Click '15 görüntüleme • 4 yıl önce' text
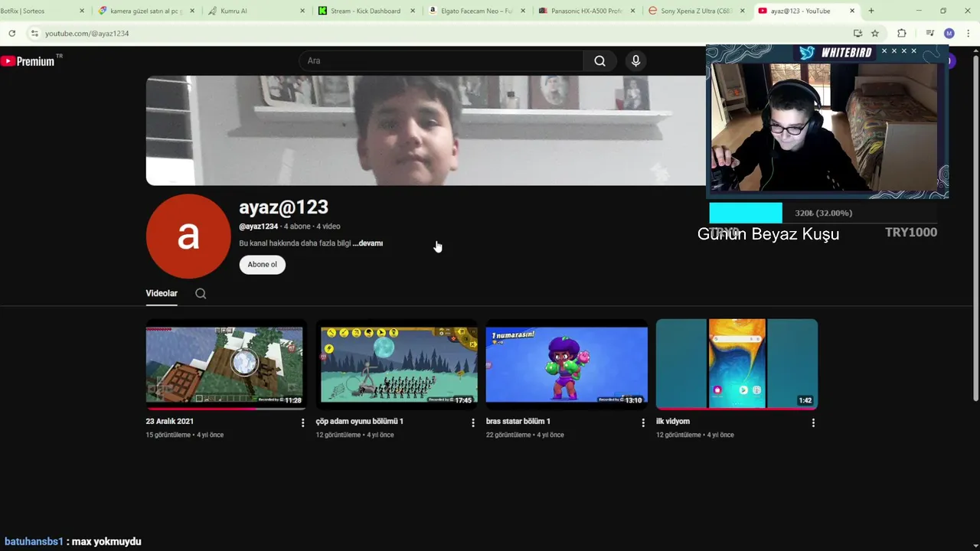This screenshot has width=980, height=551. click(x=185, y=435)
